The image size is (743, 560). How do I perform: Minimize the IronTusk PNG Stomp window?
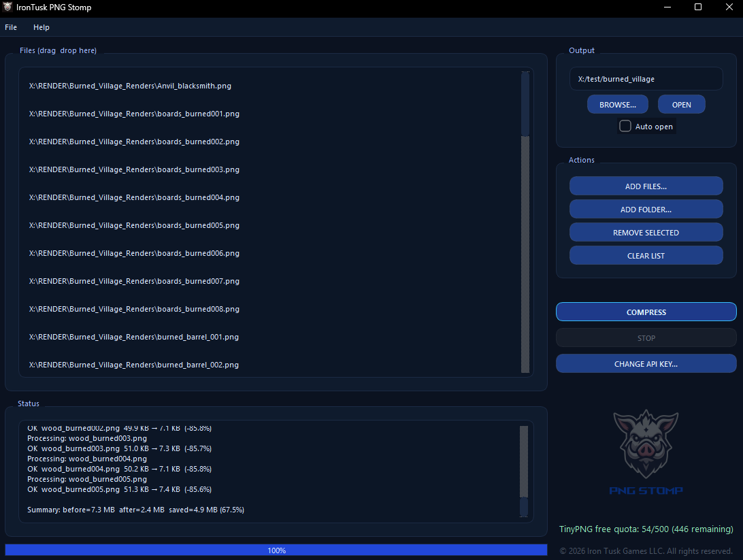pos(667,7)
